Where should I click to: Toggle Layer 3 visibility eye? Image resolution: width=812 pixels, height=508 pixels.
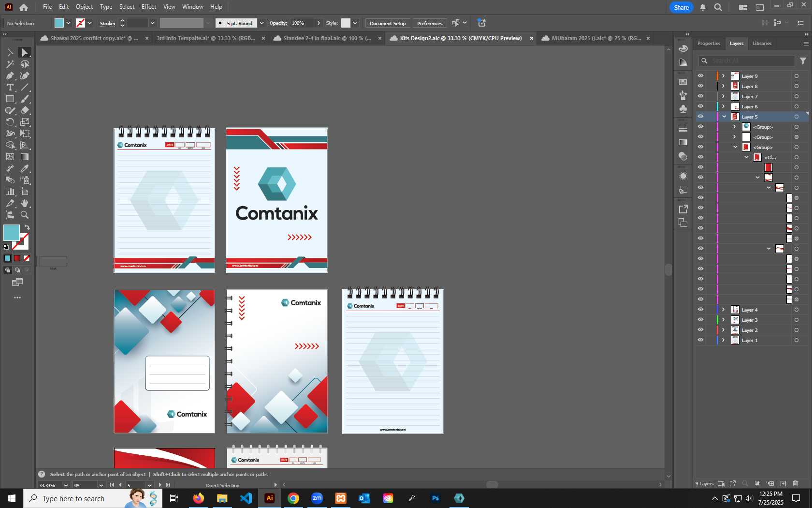pyautogui.click(x=700, y=320)
